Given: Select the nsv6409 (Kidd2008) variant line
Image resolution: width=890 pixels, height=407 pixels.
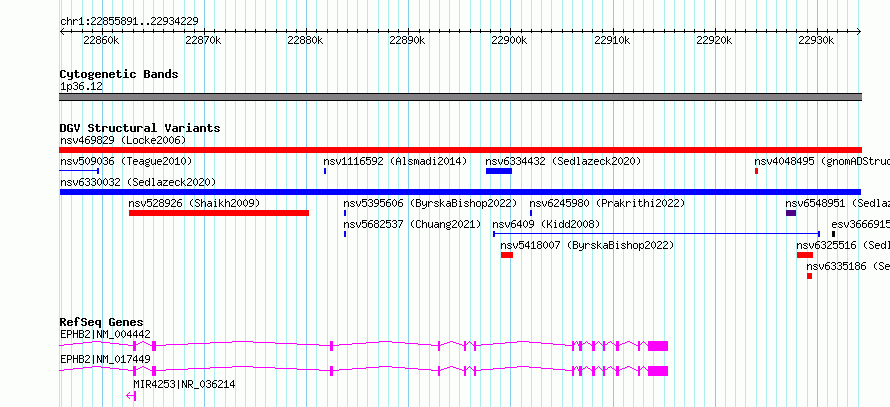Looking at the screenshot, I should [657, 234].
